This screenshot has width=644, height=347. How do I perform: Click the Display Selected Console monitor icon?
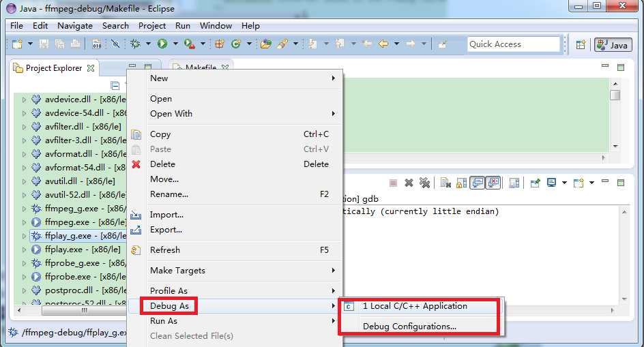(552, 183)
